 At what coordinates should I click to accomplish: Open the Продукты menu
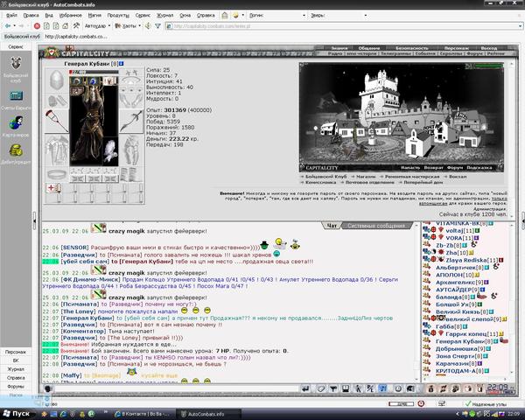tap(118, 15)
